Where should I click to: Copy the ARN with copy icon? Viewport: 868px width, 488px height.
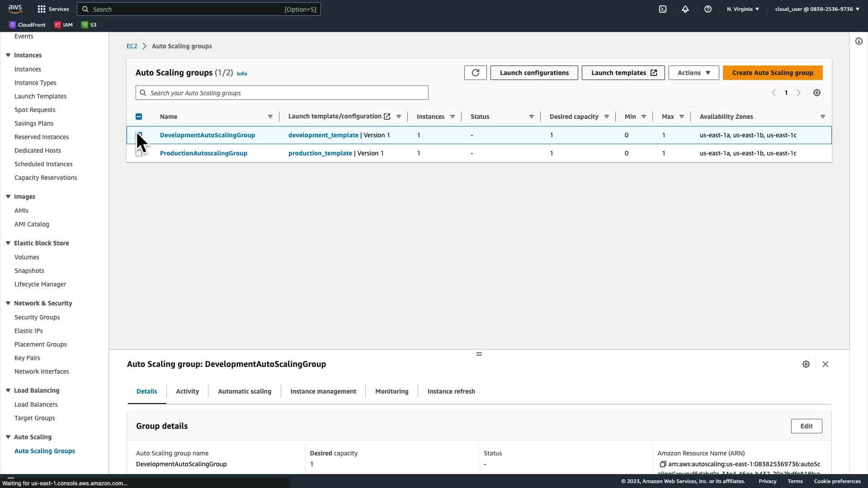(x=663, y=464)
